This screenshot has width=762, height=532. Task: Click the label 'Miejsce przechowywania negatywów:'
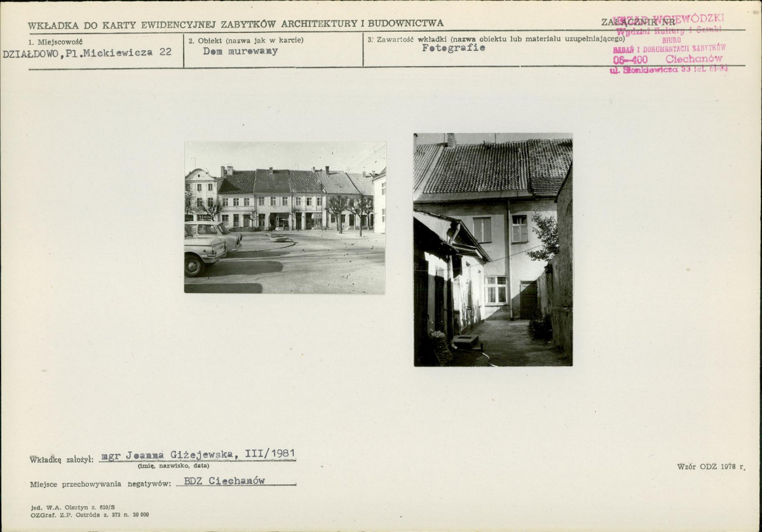(x=100, y=484)
